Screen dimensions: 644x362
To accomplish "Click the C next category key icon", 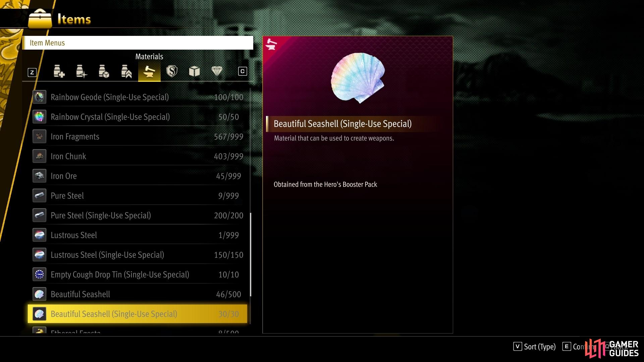I will click(x=243, y=71).
